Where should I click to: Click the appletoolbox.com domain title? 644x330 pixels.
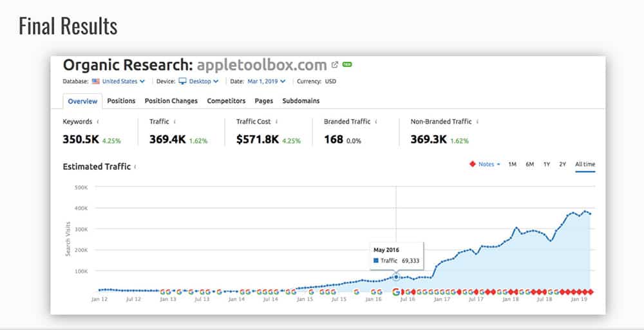[x=261, y=65]
